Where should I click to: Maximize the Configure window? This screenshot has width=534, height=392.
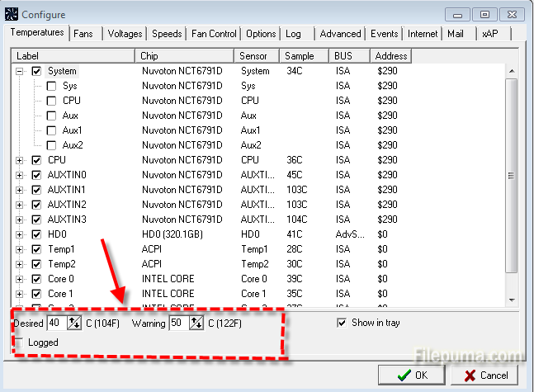pyautogui.click(x=484, y=15)
